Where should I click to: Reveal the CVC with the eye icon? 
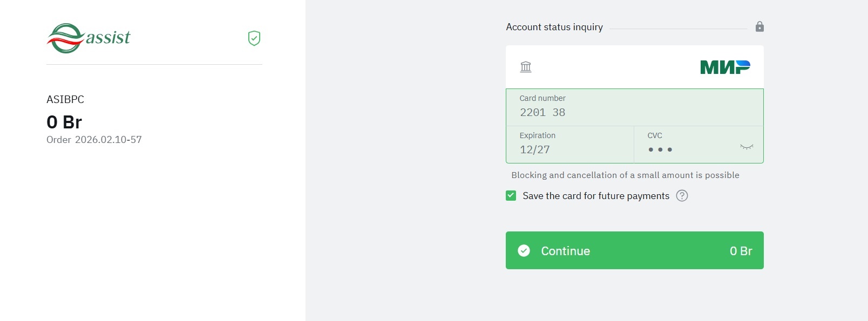tap(747, 147)
